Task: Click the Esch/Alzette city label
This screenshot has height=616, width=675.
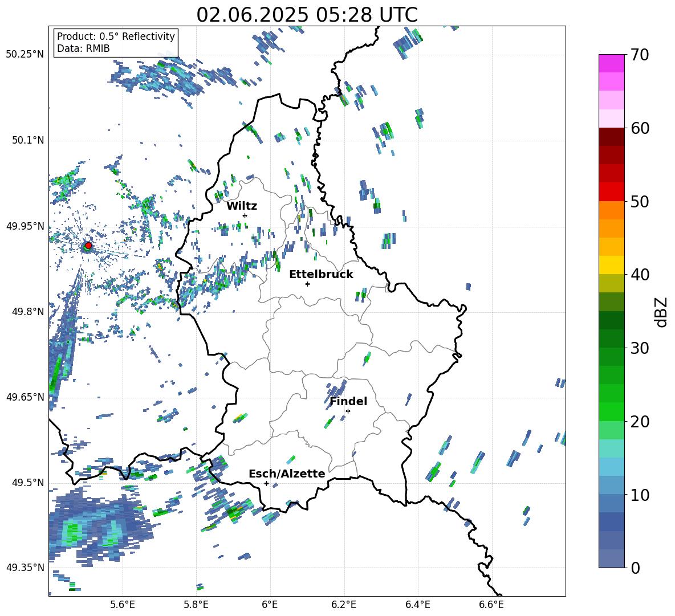Action: coord(287,474)
